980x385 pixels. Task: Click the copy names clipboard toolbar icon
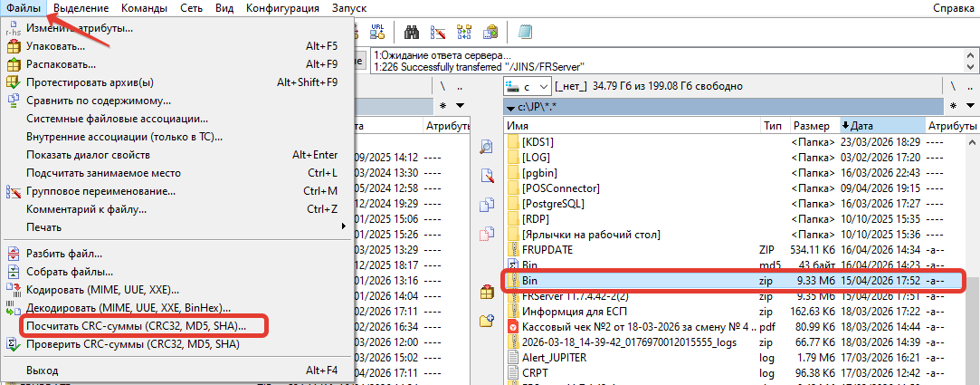point(490,33)
